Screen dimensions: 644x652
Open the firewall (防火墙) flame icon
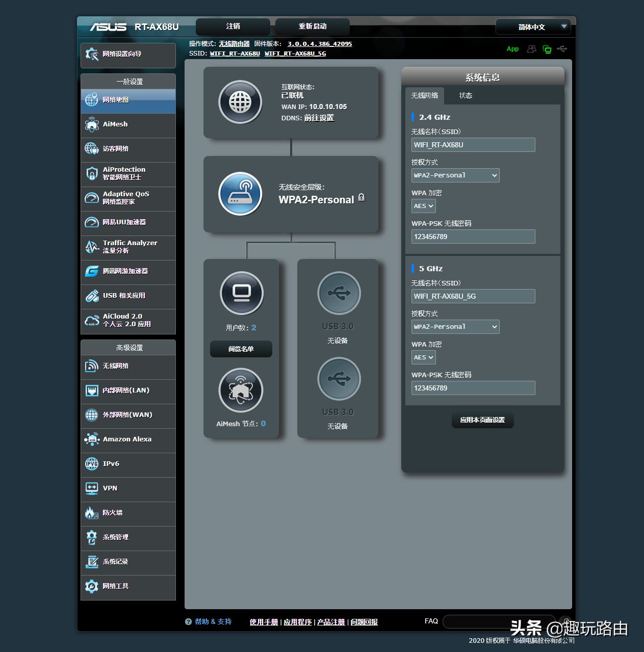pyautogui.click(x=92, y=513)
